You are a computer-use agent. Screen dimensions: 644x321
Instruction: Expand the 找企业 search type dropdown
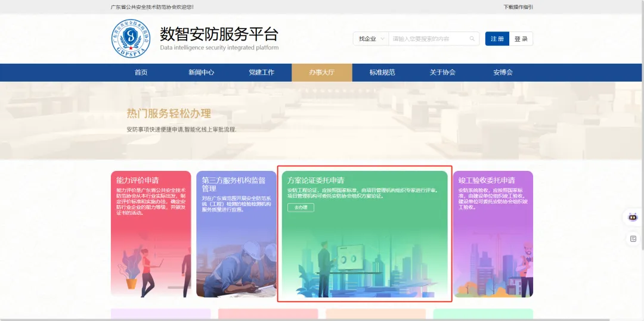(371, 39)
